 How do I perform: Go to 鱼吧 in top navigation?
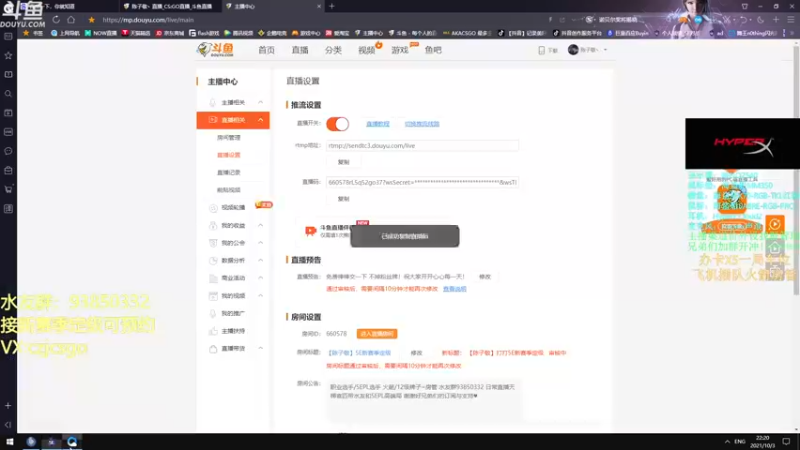(x=433, y=50)
